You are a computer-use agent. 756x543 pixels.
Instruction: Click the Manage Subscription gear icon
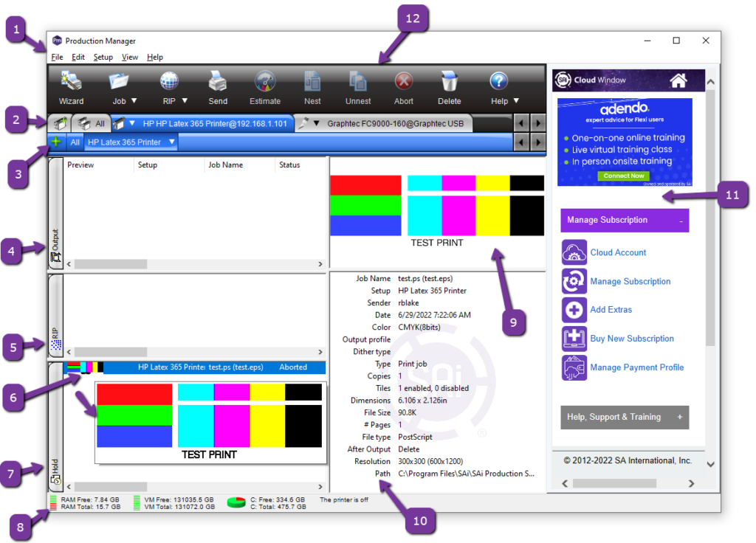[x=574, y=281]
